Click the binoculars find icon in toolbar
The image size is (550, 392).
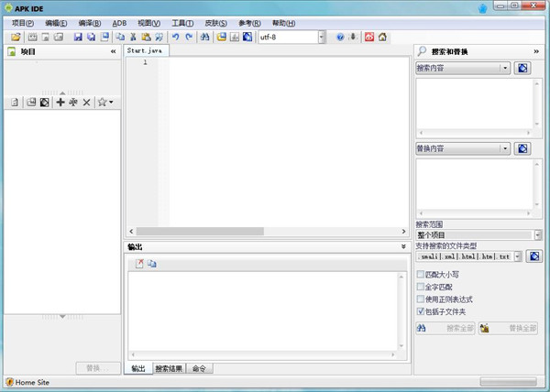(204, 37)
